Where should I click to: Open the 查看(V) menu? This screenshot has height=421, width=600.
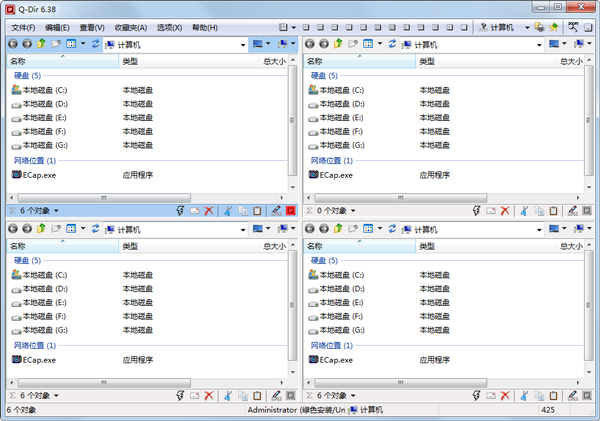click(x=92, y=28)
